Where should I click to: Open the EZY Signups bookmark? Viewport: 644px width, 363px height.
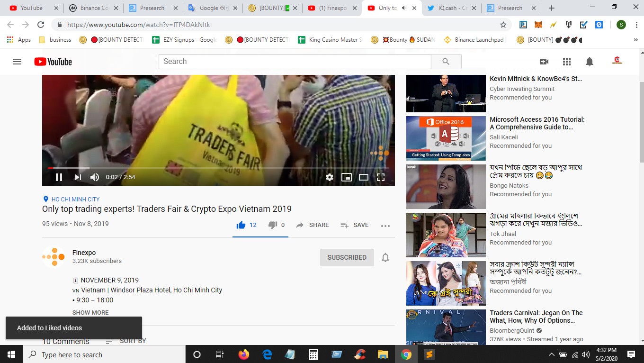point(184,40)
